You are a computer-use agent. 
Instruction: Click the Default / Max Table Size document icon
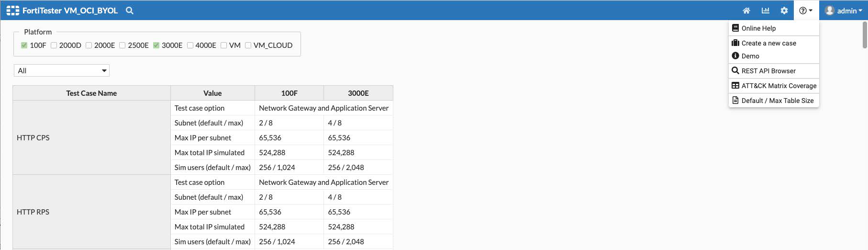coord(735,101)
